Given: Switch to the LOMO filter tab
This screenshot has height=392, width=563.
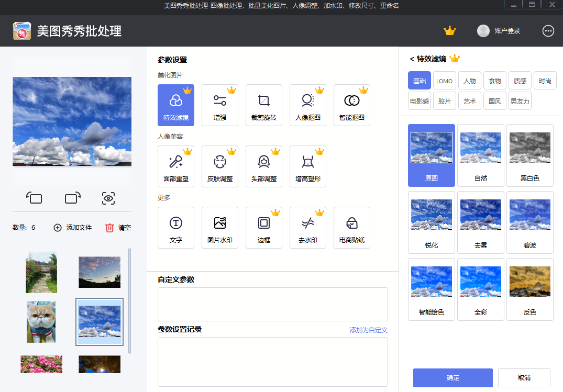Looking at the screenshot, I should (444, 80).
